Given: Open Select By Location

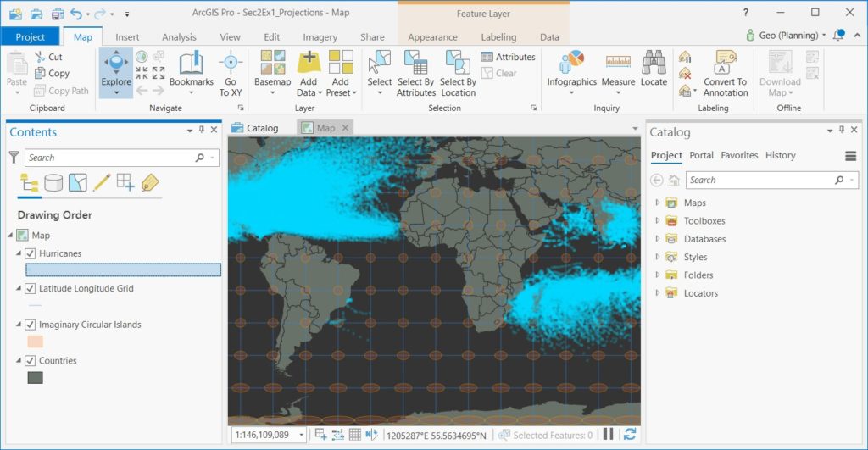Looking at the screenshot, I should [458, 73].
